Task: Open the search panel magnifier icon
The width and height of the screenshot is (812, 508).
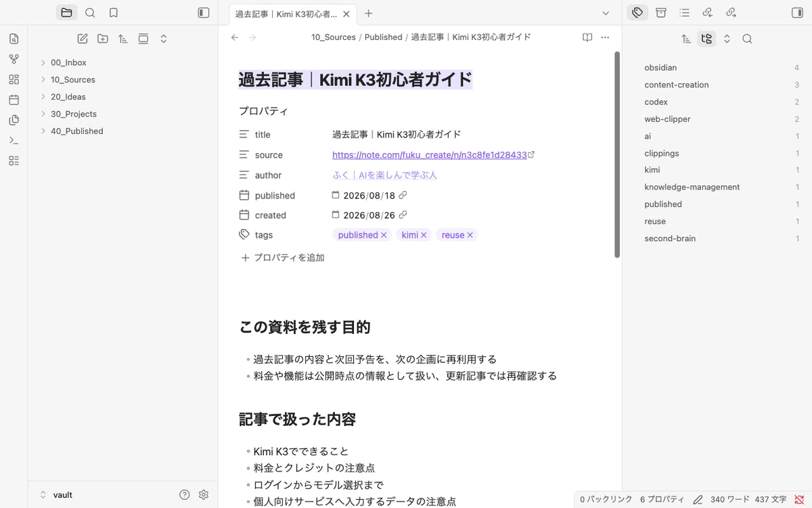Action: click(90, 13)
